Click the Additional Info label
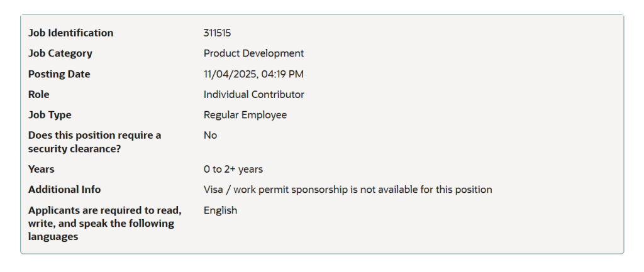Image resolution: width=644 pixels, height=272 pixels. coord(64,189)
